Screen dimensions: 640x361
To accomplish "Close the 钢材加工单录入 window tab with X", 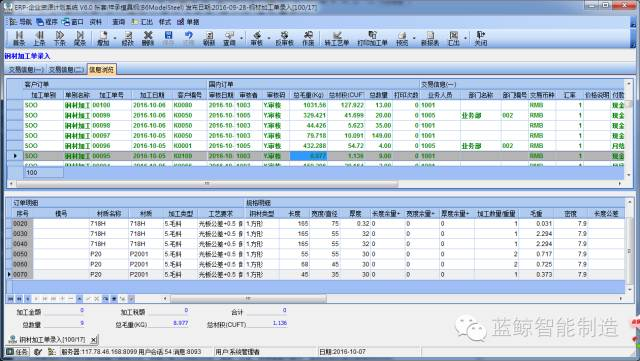I will [x=94, y=340].
